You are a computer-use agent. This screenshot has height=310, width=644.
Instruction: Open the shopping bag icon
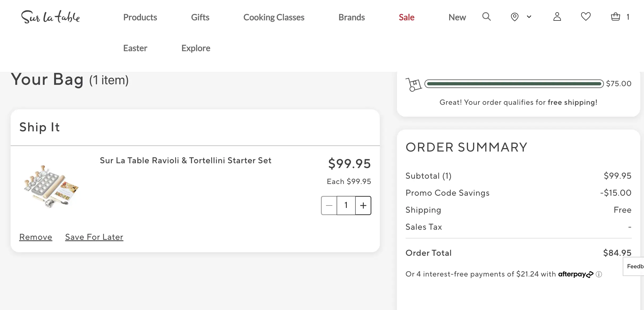coord(615,17)
